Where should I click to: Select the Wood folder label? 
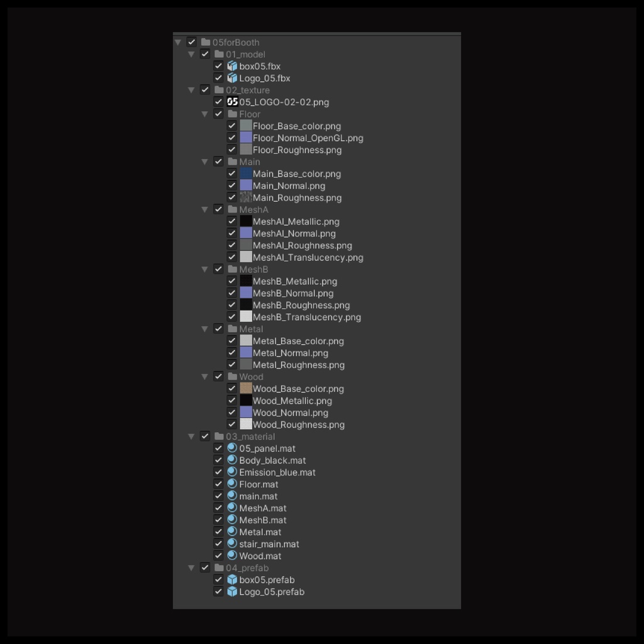251,377
